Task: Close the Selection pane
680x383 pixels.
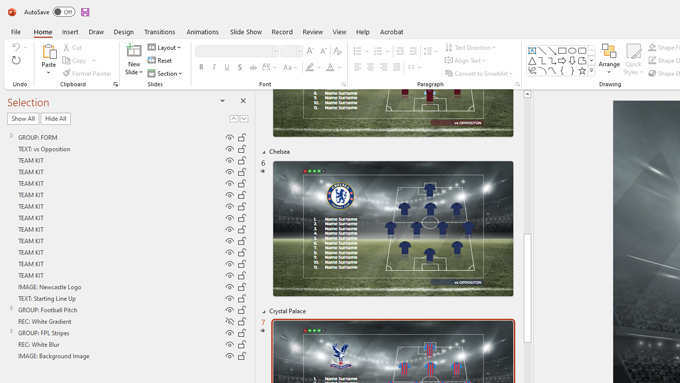Action: 243,101
